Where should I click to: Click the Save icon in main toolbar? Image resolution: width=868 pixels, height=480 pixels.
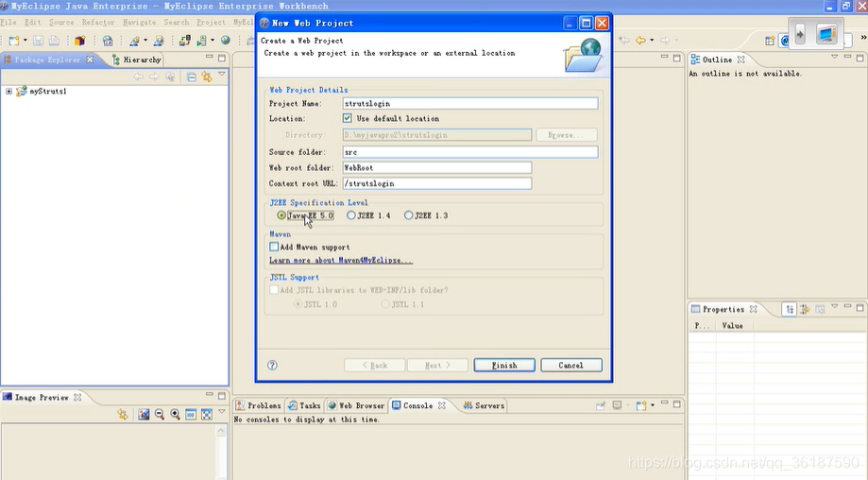point(38,41)
